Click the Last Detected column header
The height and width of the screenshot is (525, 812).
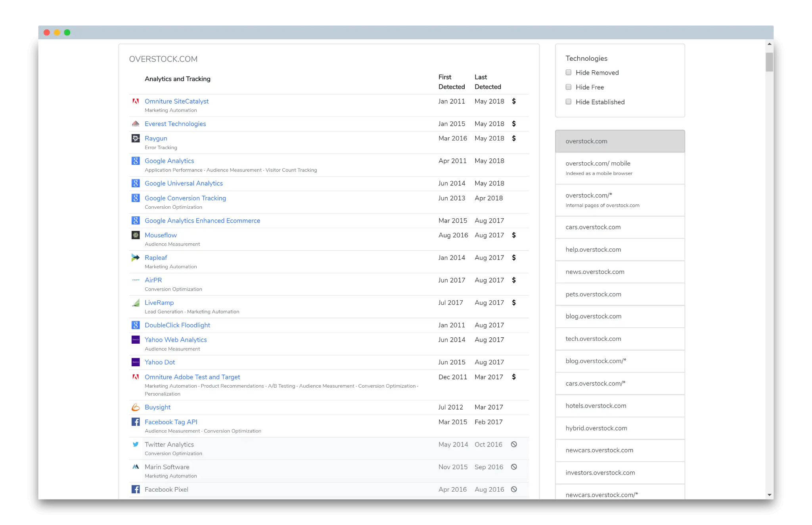[x=488, y=82]
